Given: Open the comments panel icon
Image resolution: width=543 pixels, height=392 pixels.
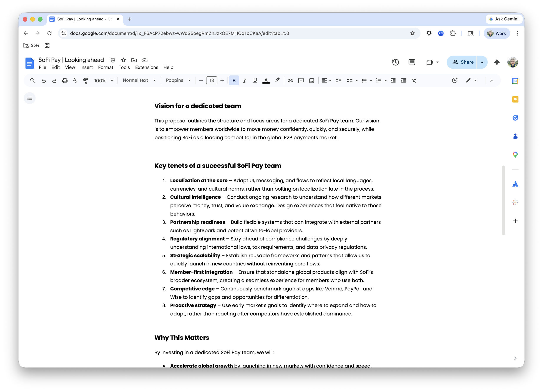Looking at the screenshot, I should click(412, 62).
